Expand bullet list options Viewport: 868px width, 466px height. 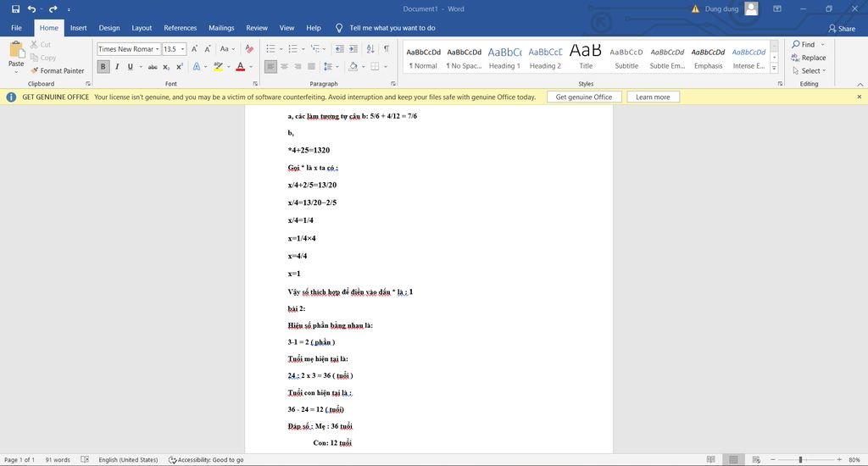click(x=281, y=48)
